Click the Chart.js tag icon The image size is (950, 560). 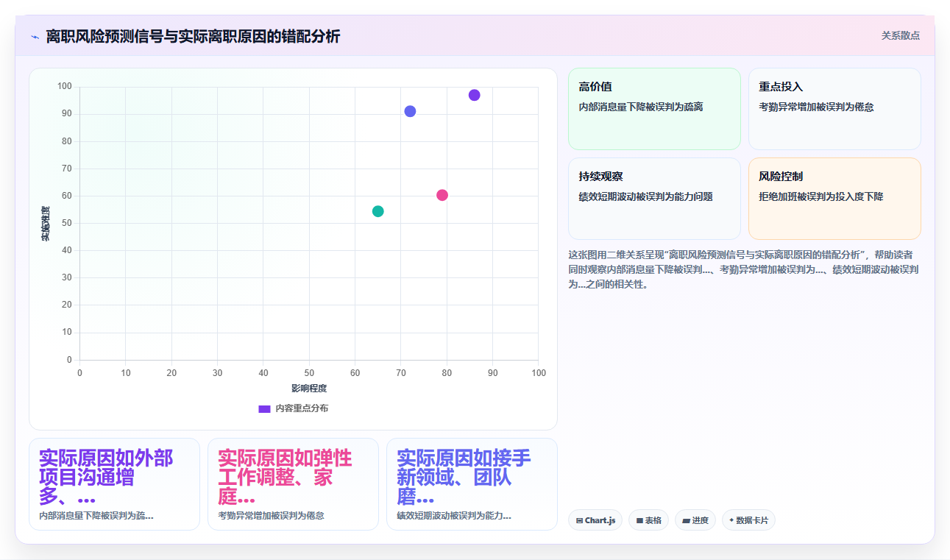coord(580,520)
